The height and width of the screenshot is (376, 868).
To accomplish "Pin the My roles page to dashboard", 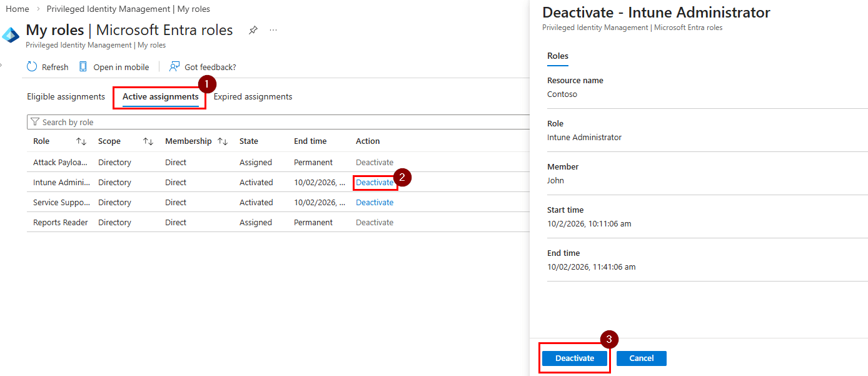I will tap(253, 29).
